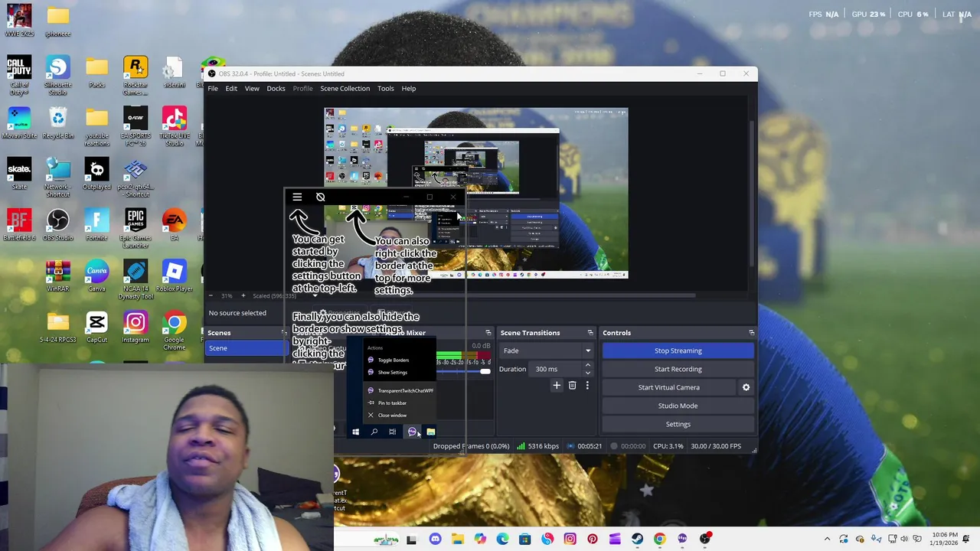Open the Silhouette Studio desktop icon
Image resolution: width=980 pixels, height=551 pixels.
point(58,75)
